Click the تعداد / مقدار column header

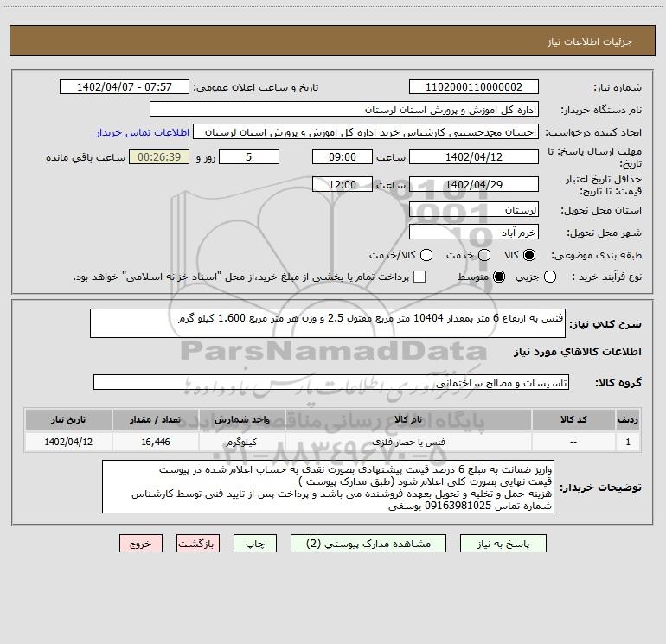pyautogui.click(x=156, y=419)
